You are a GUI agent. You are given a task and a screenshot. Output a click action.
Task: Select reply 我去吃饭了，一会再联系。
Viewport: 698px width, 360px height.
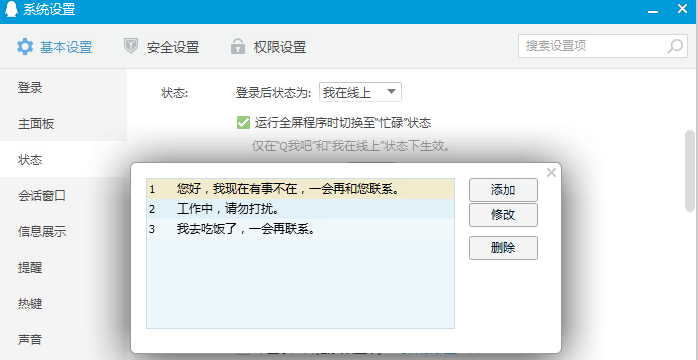coord(300,230)
